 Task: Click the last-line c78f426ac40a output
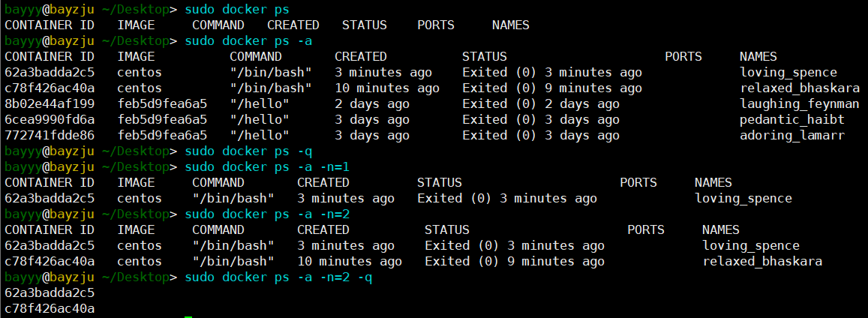tap(50, 308)
